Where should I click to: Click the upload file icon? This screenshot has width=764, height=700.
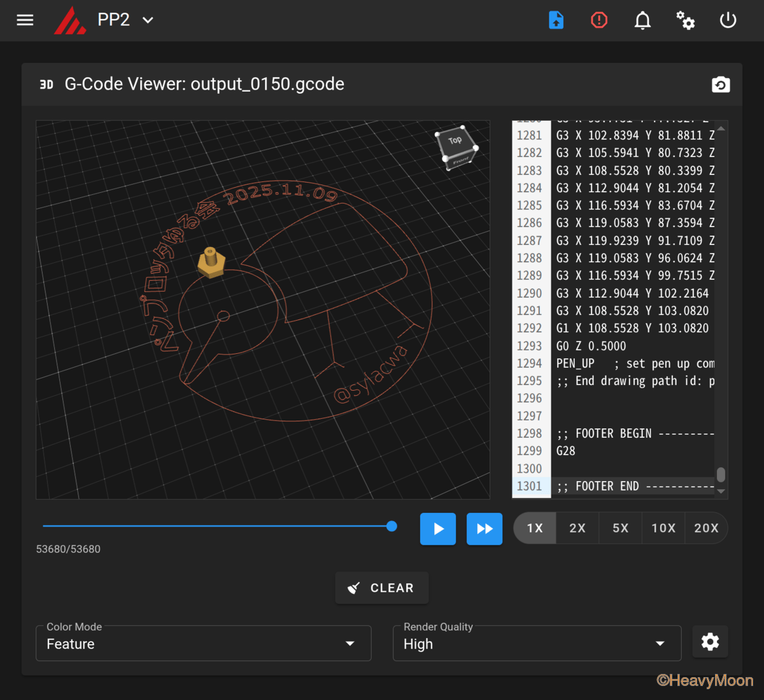pos(556,20)
